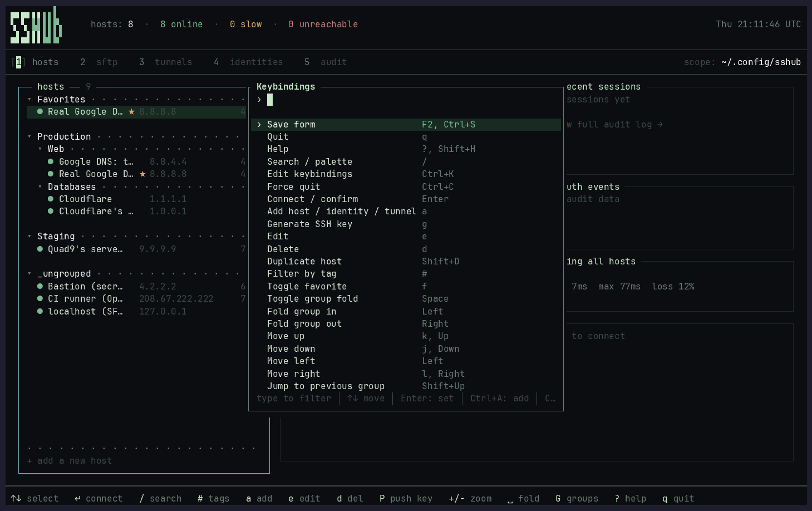Image resolution: width=812 pixels, height=511 pixels.
Task: Click status dot of Quad9's server
Action: [x=40, y=249]
